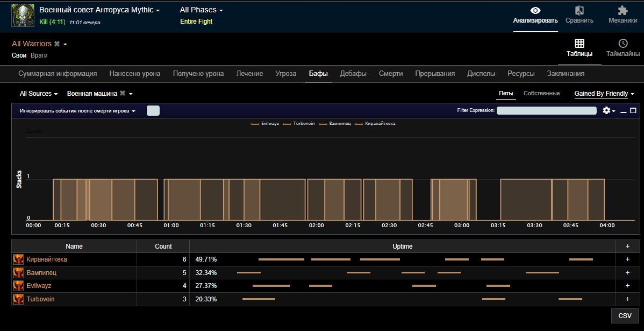The width and height of the screenshot is (644, 331).
Task: Click the Filter Expression input field
Action: pyautogui.click(x=546, y=110)
